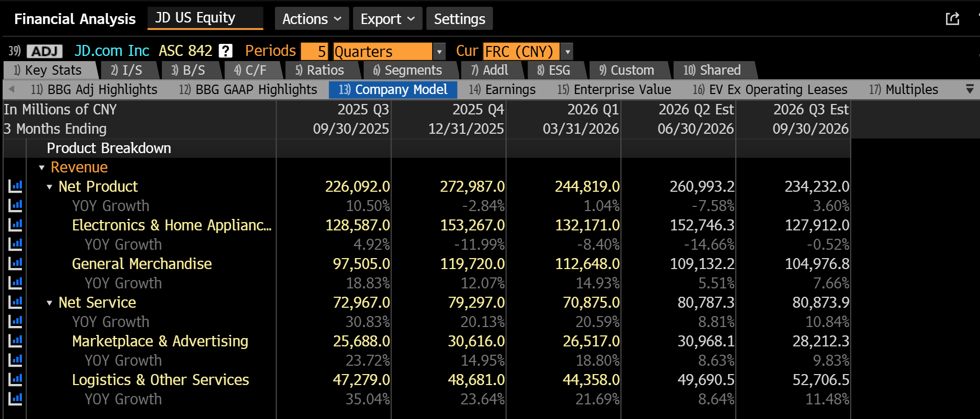980x419 pixels.
Task: Open the sub-tab overflow list arrow
Action: click(x=970, y=89)
